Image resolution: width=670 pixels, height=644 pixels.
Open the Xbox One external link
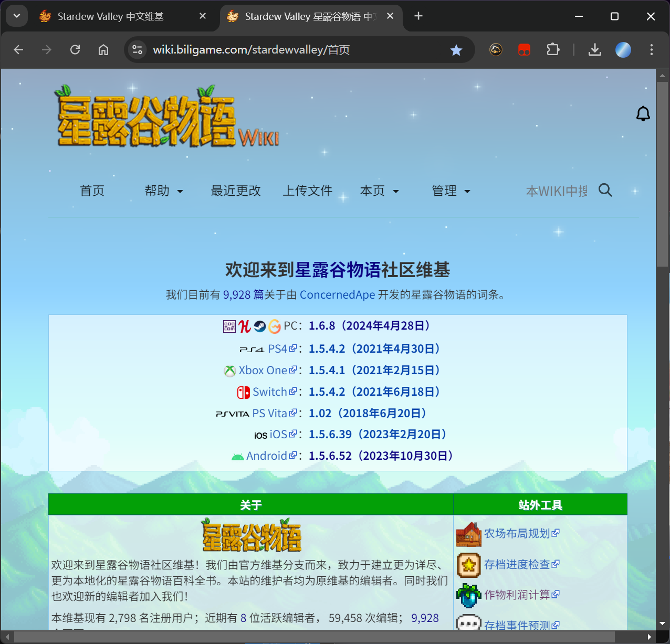coord(268,371)
